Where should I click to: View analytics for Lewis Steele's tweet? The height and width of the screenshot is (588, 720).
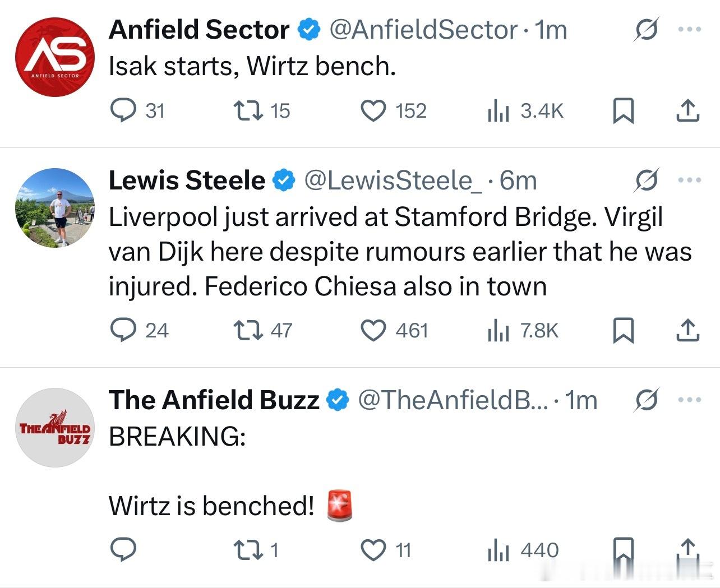coord(498,330)
